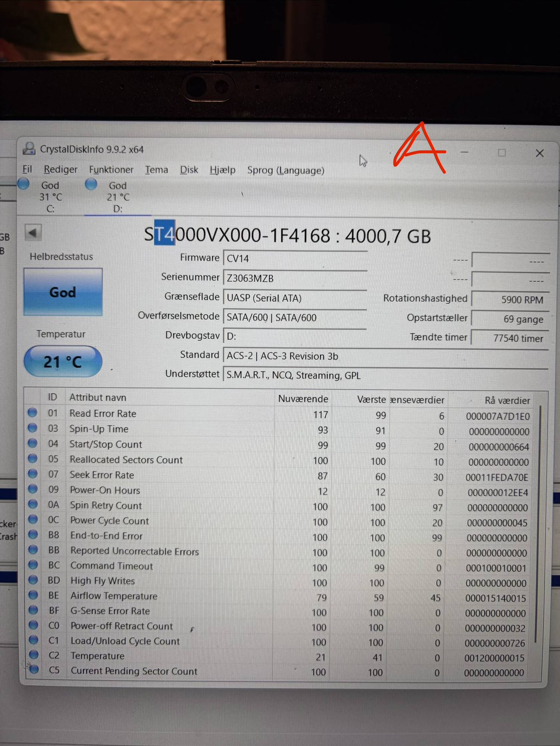Click the drive letter field D:
560x746 pixels.
tap(295, 336)
